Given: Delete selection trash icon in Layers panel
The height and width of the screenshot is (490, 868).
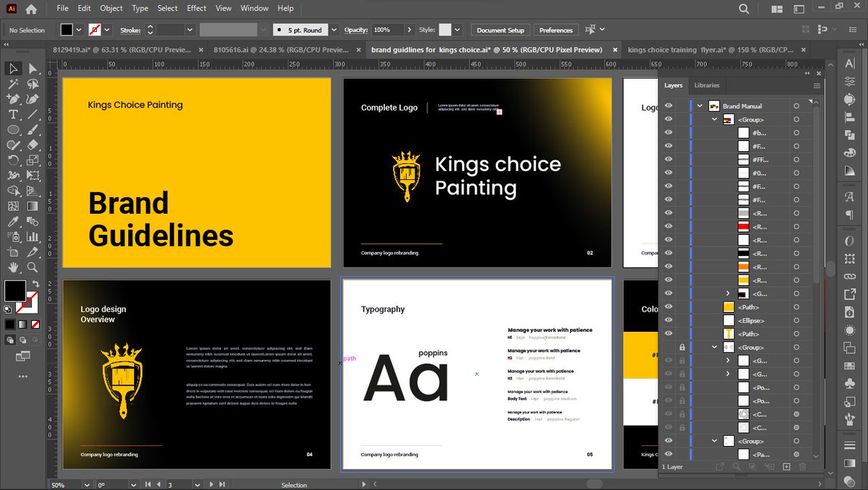Looking at the screenshot, I should pos(804,467).
